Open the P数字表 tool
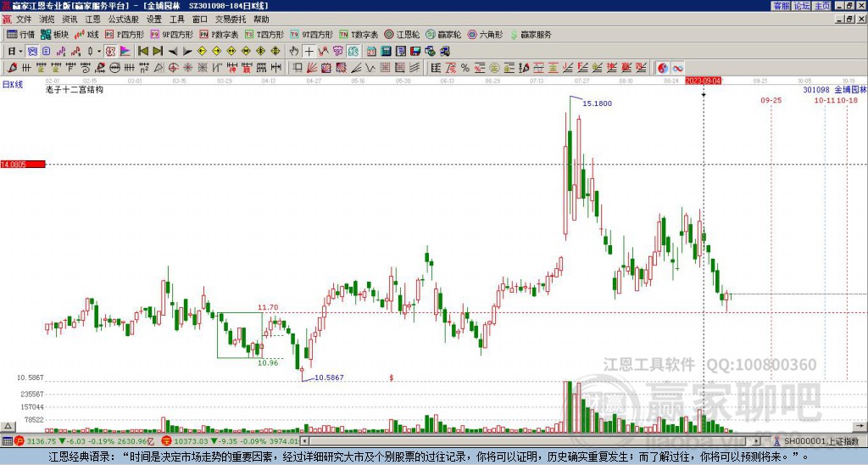 pos(220,34)
